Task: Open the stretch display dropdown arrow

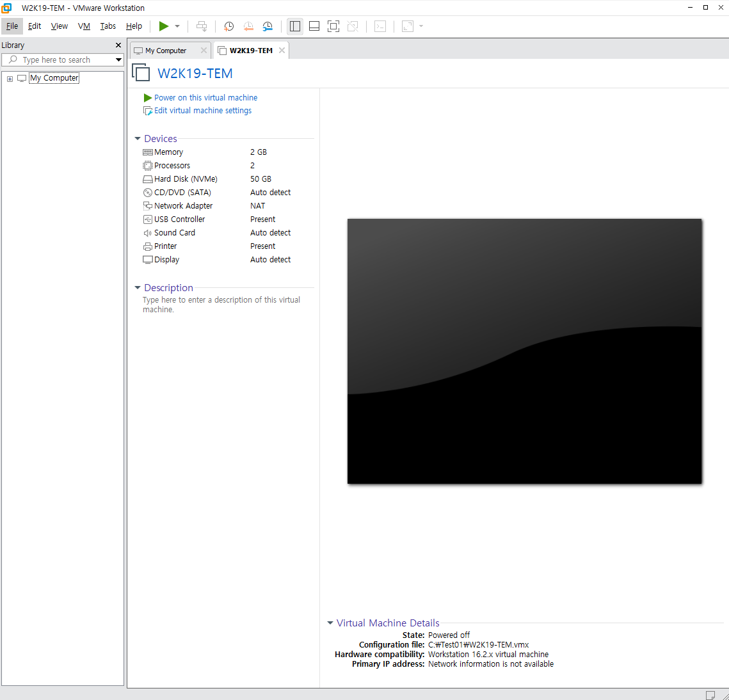Action: coord(421,26)
